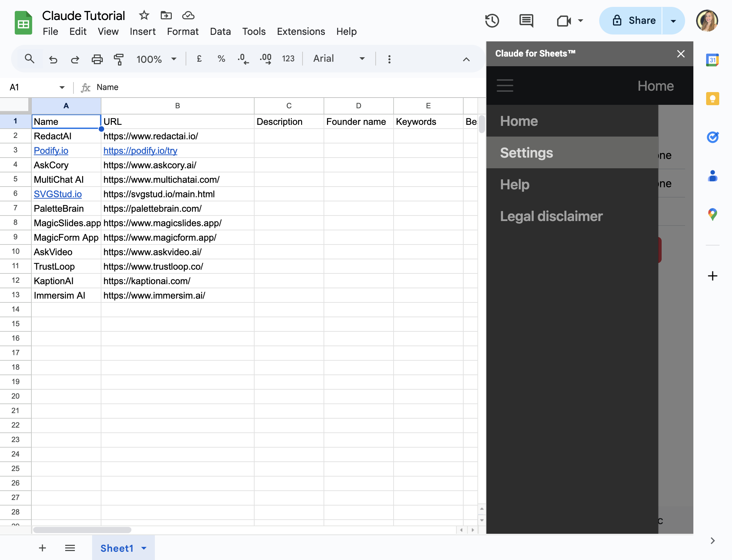Open toolbar more options three dots
Screen dimensions: 732x560
[389, 59]
